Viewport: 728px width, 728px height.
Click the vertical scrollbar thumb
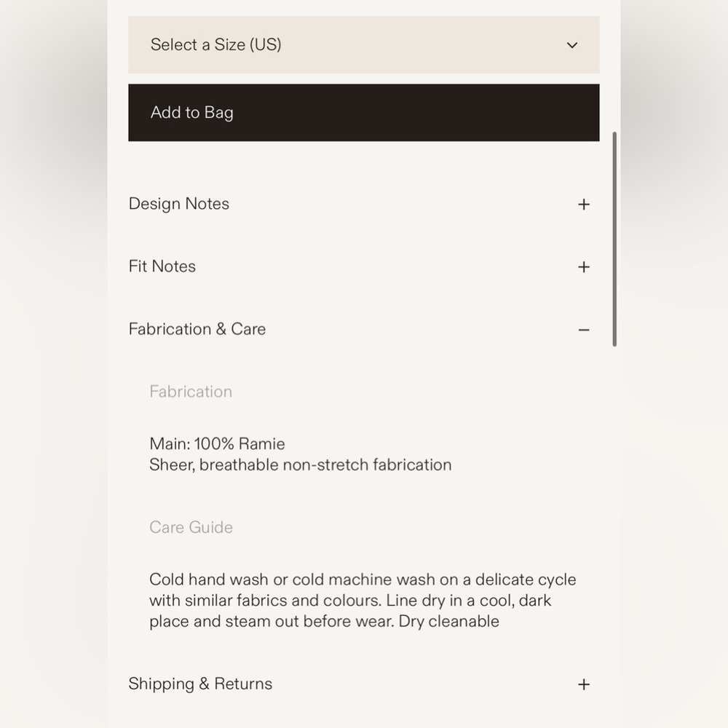pyautogui.click(x=614, y=239)
